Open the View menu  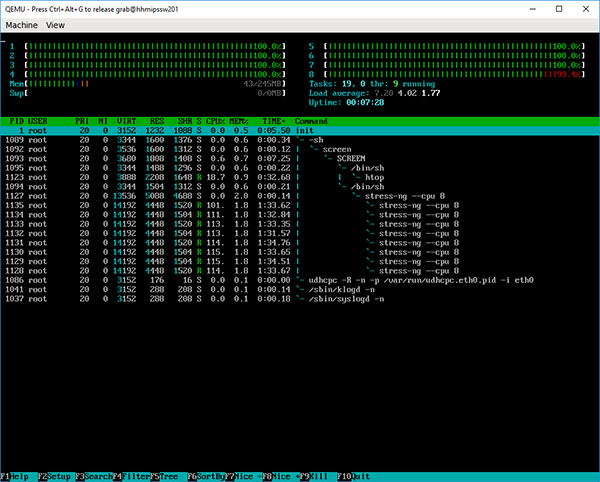tap(55, 25)
